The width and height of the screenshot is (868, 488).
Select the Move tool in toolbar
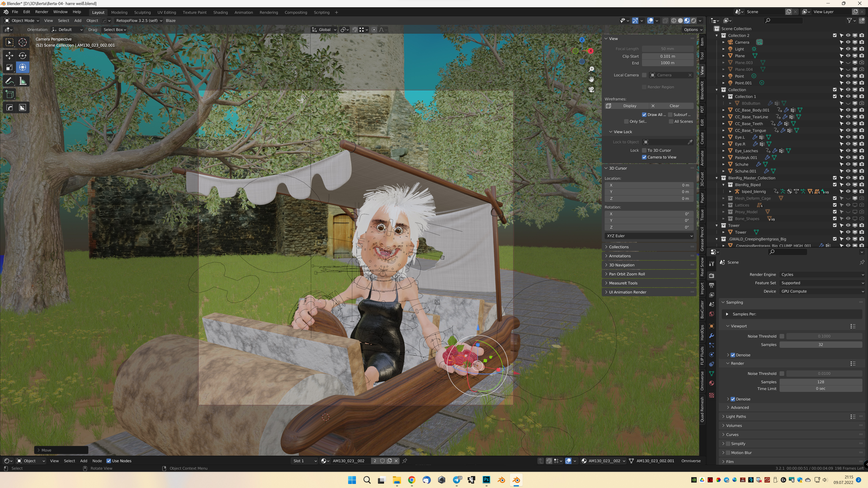[9, 55]
